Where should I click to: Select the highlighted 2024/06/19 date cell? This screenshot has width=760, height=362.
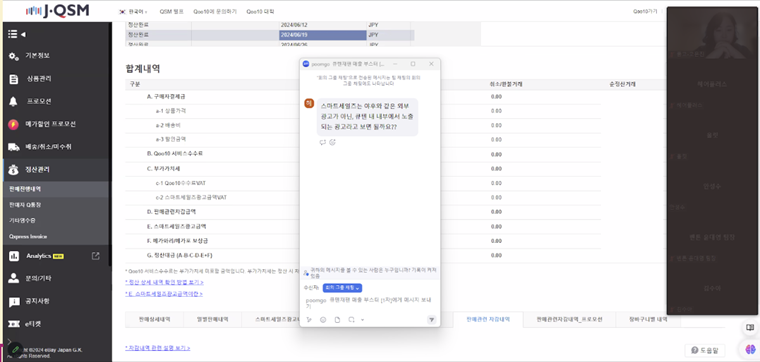click(x=322, y=35)
